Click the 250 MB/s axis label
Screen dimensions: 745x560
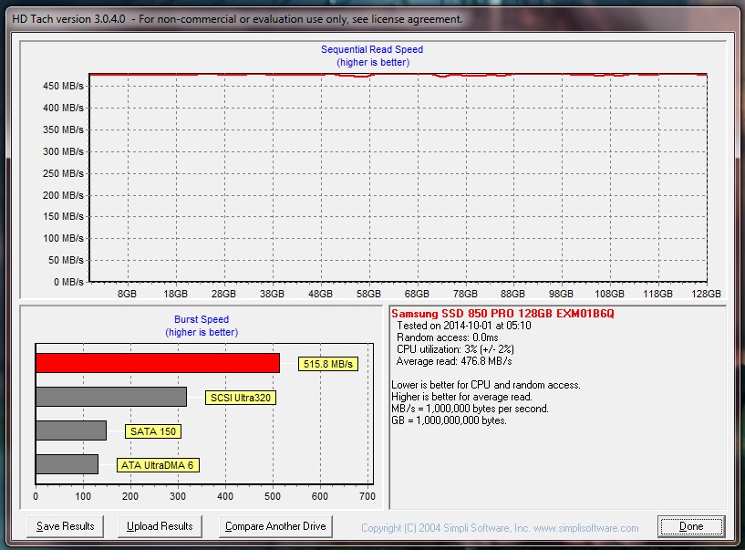click(x=63, y=173)
